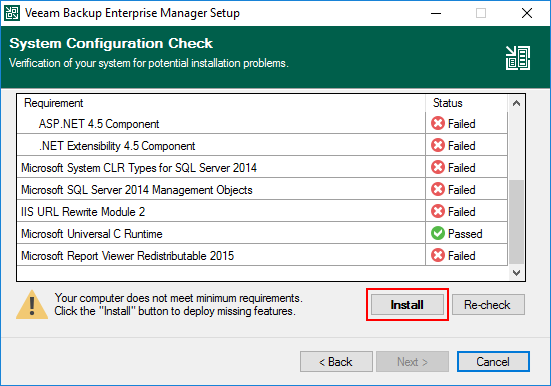
Task: Click the red failed icon for Microsoft System CLR Types
Action: coord(438,167)
